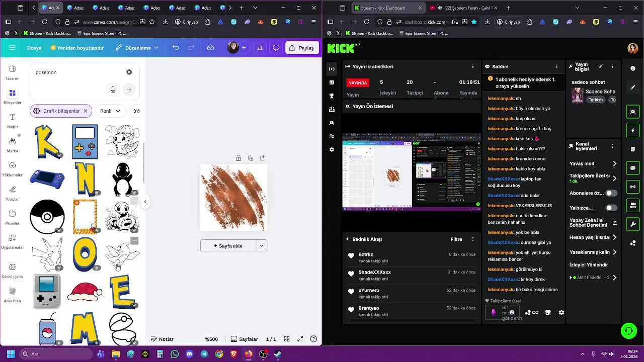Open the Canva comments bubble icon
644x362 pixels.
click(x=276, y=48)
